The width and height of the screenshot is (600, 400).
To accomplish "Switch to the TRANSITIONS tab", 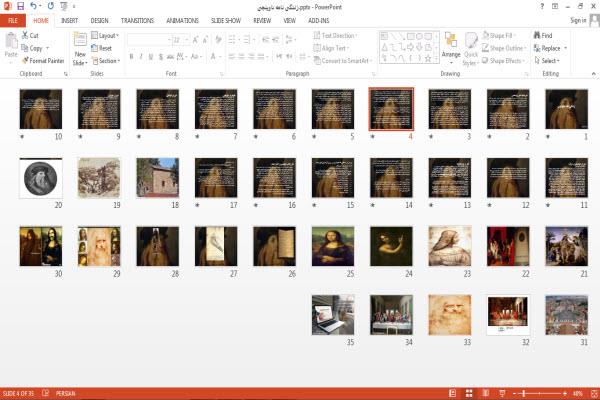I will pyautogui.click(x=137, y=21).
